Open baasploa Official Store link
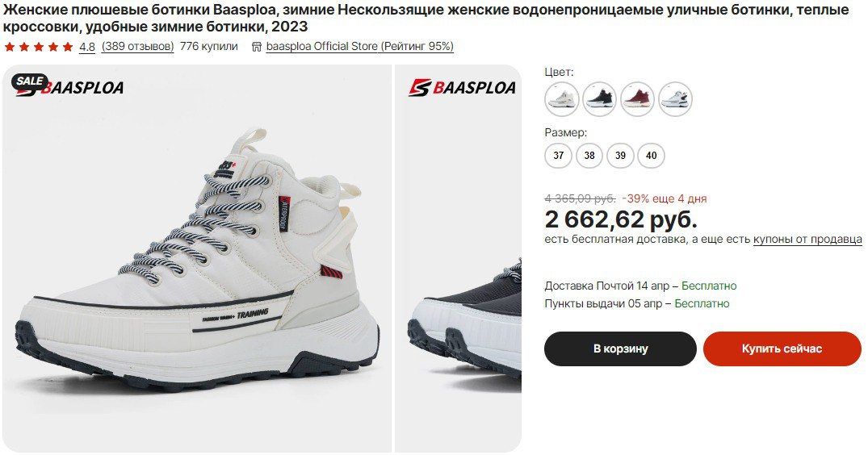 pyautogui.click(x=360, y=47)
